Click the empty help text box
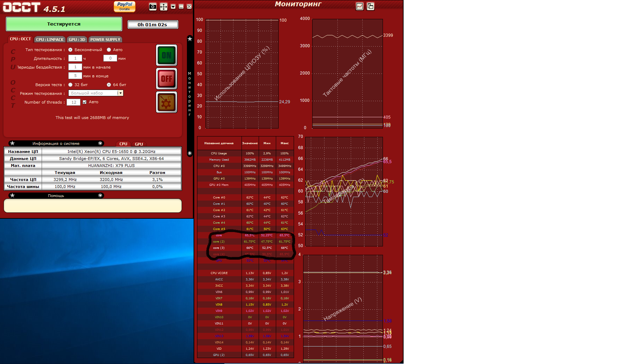Image resolution: width=629 pixels, height=364 pixels. tap(93, 205)
